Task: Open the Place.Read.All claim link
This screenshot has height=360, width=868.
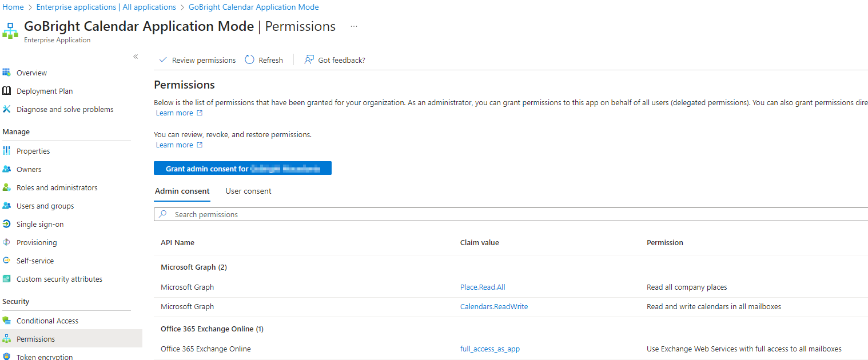Action: pos(482,287)
